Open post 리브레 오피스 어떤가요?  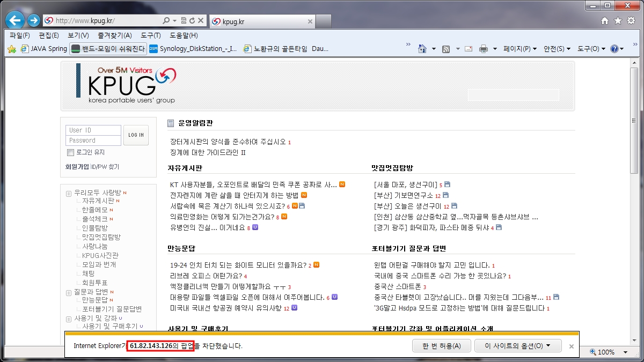coord(206,276)
